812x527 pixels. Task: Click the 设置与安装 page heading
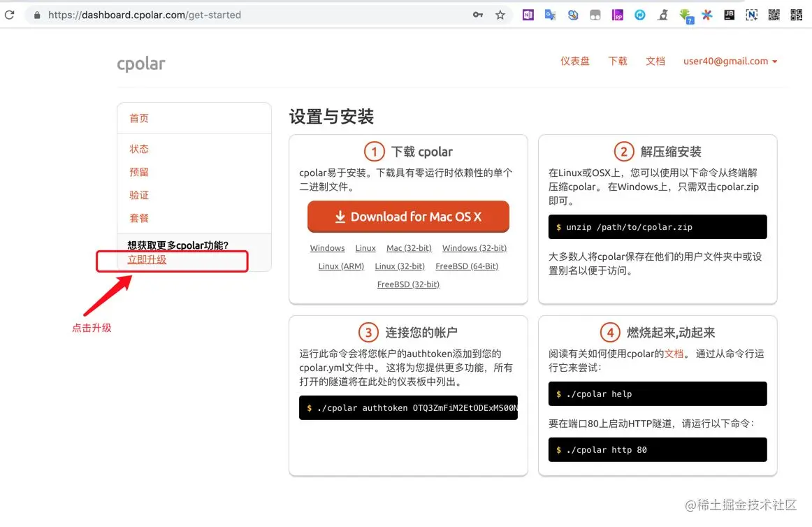[331, 117]
